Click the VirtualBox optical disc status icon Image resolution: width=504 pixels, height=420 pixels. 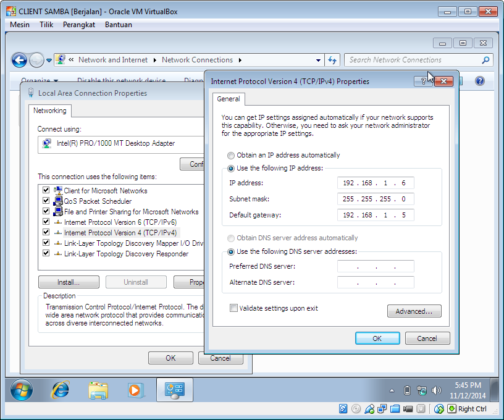pos(356,409)
